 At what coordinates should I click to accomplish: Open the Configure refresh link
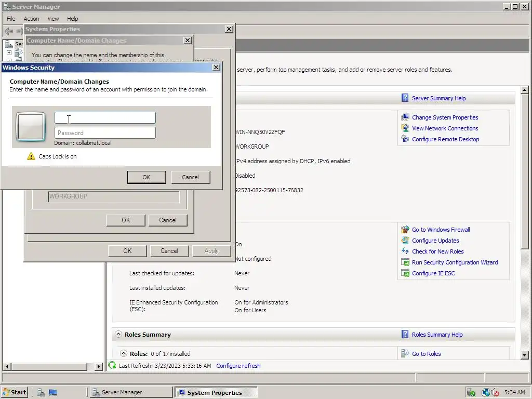[238, 366]
